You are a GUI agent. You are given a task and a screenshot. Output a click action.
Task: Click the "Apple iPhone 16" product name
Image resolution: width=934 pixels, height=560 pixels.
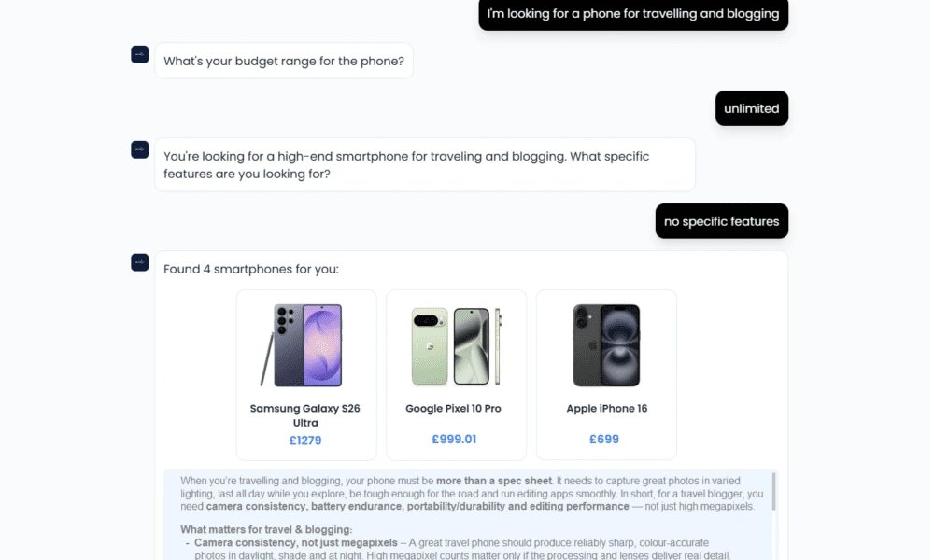[605, 408]
